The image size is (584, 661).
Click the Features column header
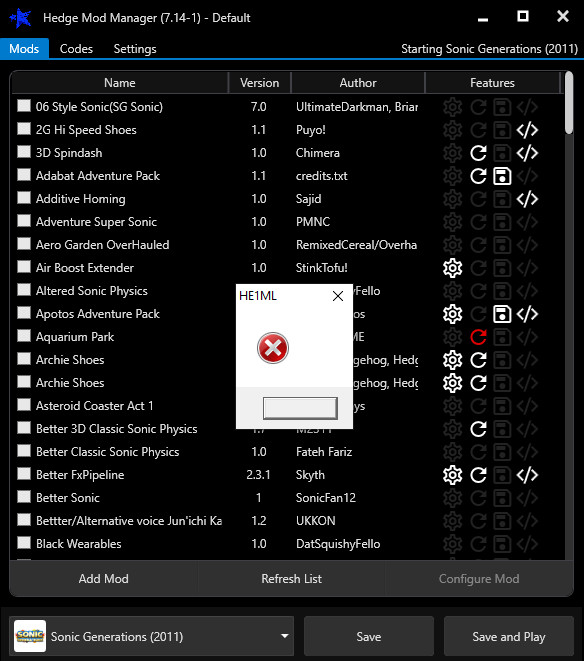(492, 83)
